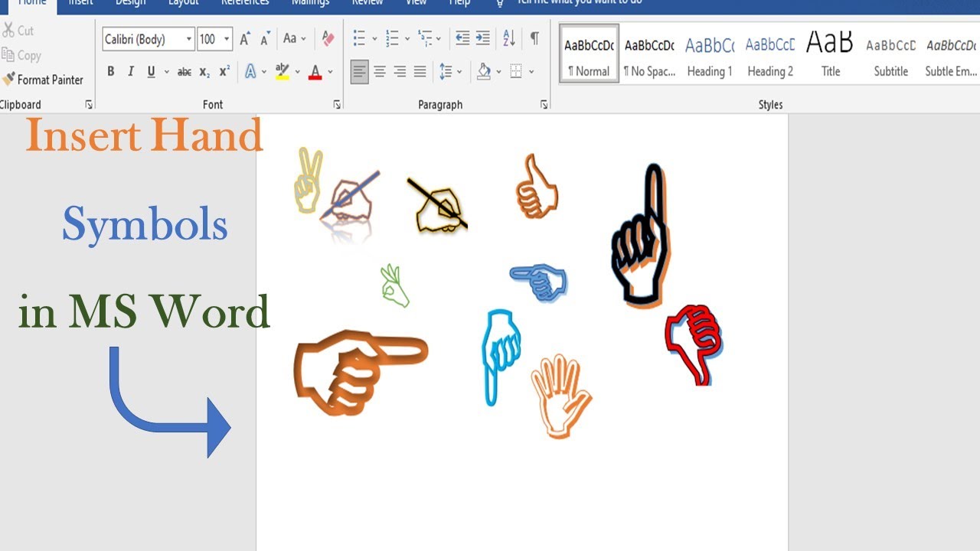Open Text Effects and Typography
980x551 pixels.
[x=250, y=72]
